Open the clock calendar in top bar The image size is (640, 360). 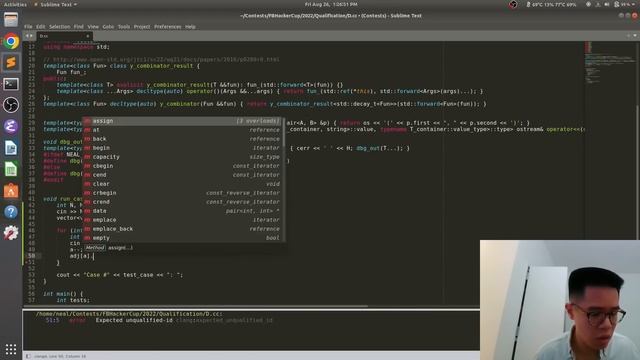click(x=331, y=4)
